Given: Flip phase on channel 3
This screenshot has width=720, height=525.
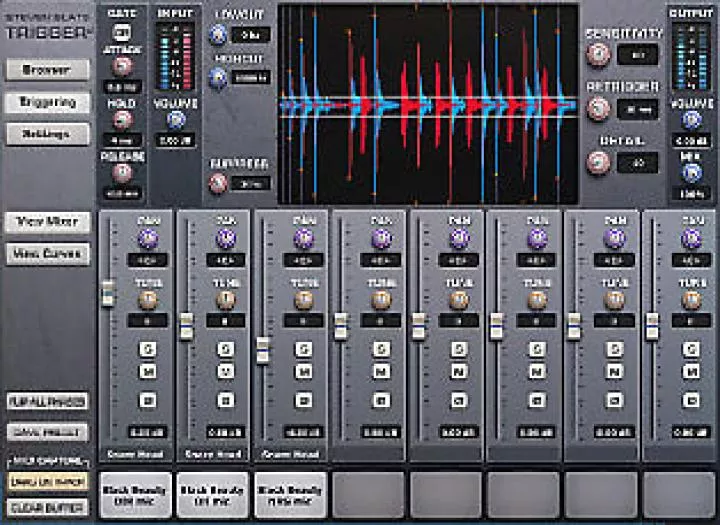Looking at the screenshot, I should (x=304, y=400).
